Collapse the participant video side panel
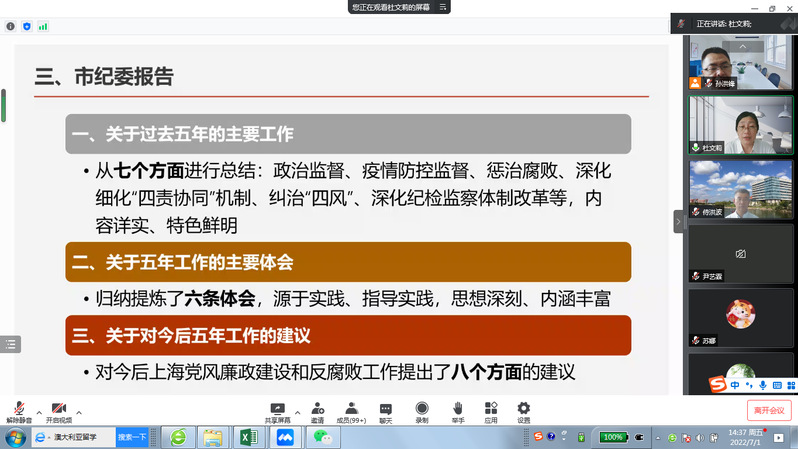 [678, 221]
